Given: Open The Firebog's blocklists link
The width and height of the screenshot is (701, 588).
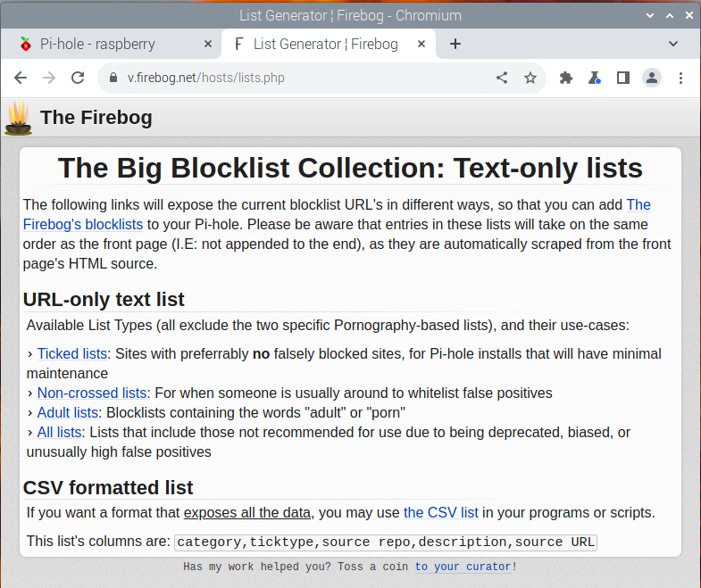Looking at the screenshot, I should 83,224.
